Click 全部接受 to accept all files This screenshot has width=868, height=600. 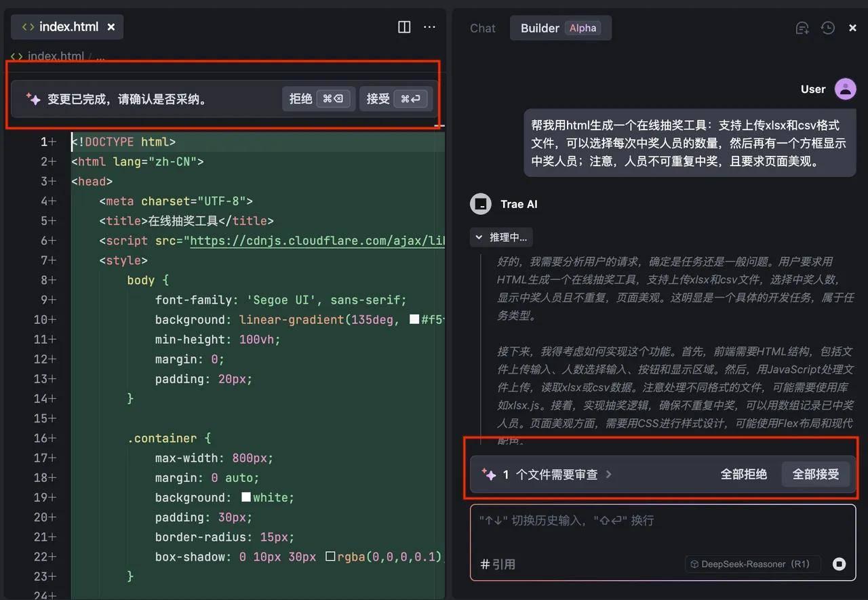(815, 475)
